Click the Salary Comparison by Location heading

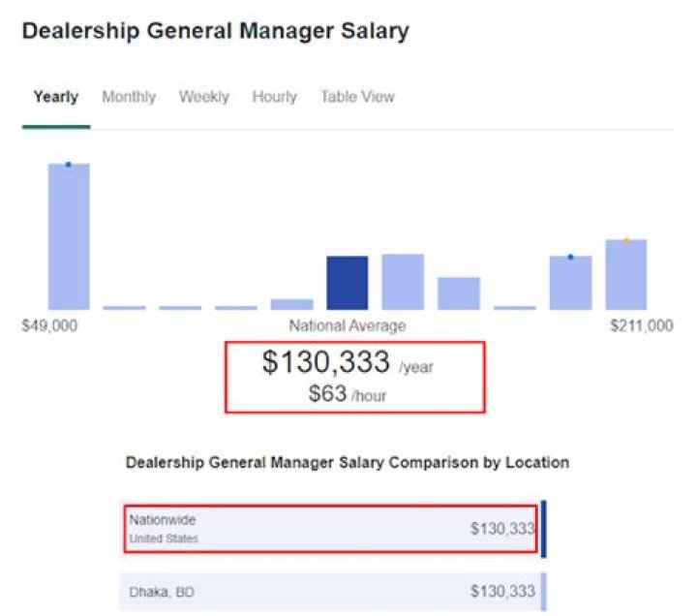(348, 463)
